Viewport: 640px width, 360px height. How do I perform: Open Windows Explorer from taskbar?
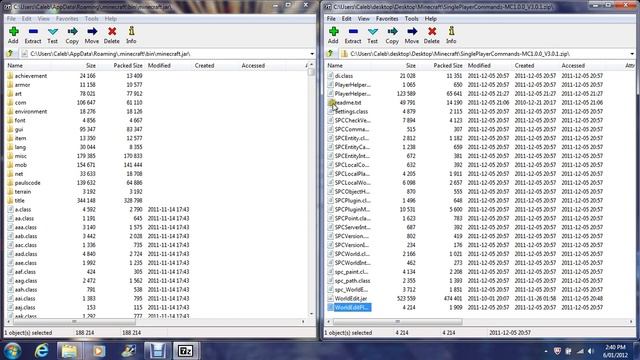[x=69, y=351]
